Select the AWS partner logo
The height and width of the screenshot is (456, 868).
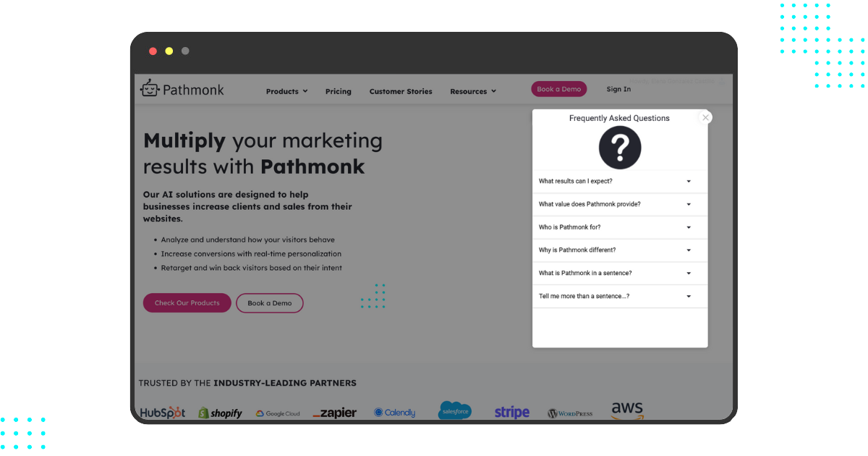tap(626, 408)
